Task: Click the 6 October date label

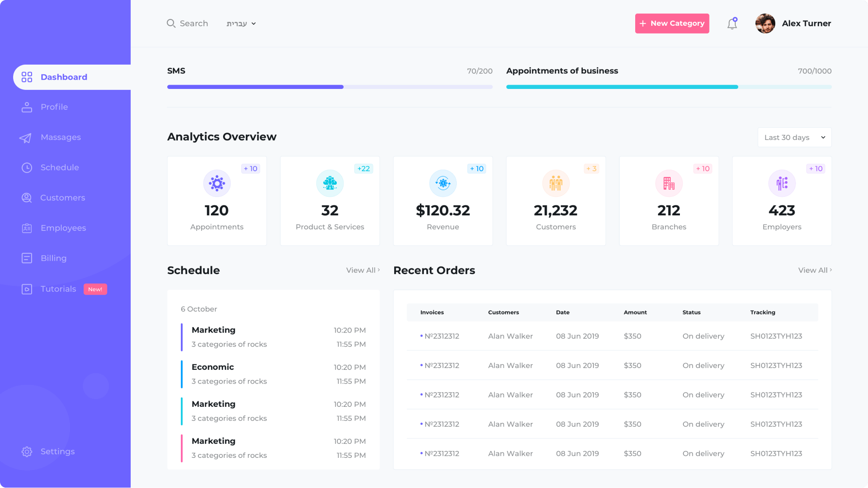Action: coord(199,309)
